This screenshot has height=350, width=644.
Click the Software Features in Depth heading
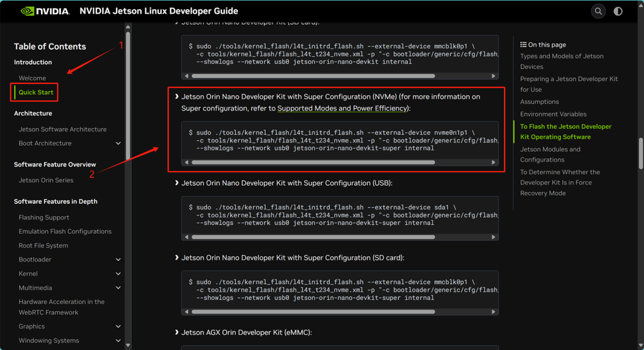tap(56, 201)
